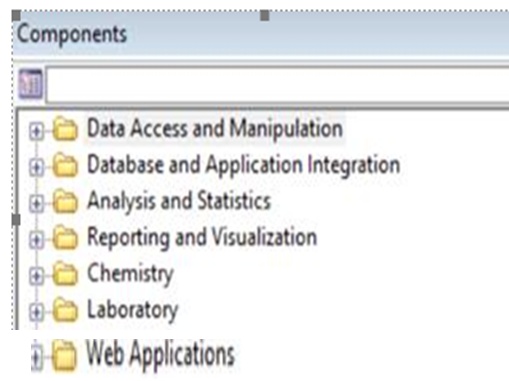The width and height of the screenshot is (509, 381).
Task: Click the Laboratory folder icon
Action: click(x=65, y=310)
